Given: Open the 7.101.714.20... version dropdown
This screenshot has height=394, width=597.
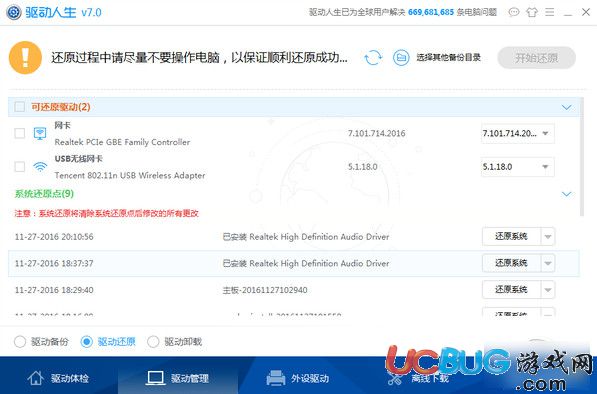Looking at the screenshot, I should [x=517, y=133].
